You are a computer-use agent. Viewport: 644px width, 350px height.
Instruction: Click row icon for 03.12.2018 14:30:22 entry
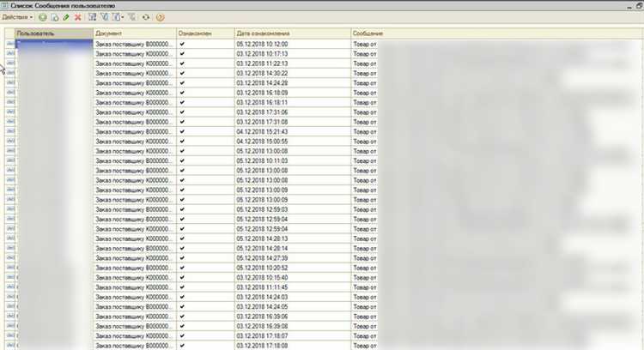coord(10,73)
